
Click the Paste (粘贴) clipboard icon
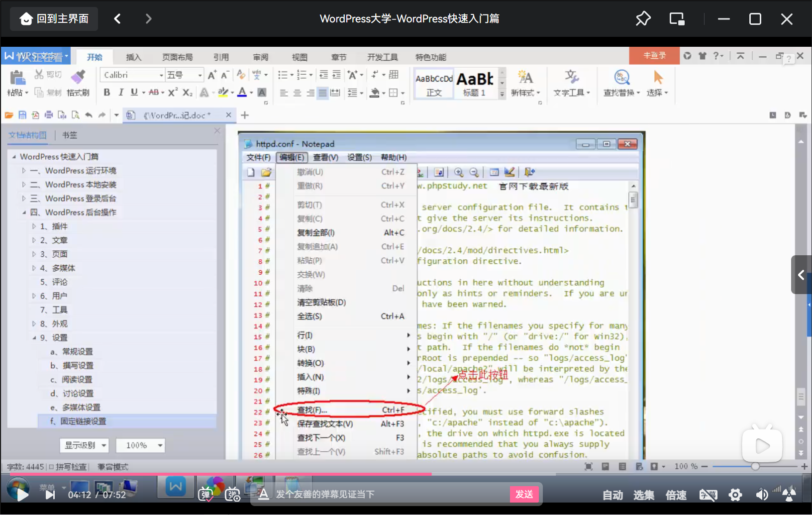point(17,78)
